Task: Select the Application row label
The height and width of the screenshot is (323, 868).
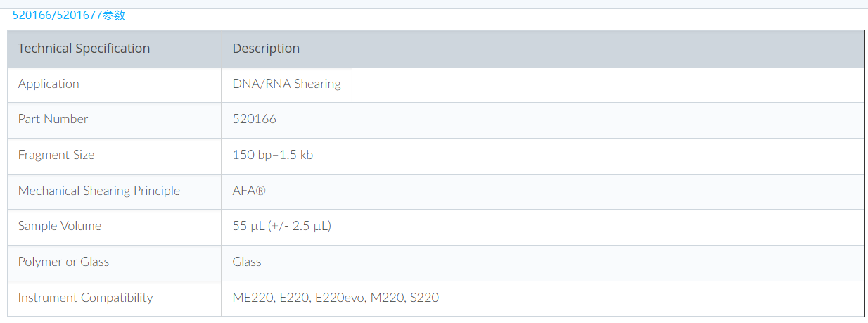Action: [49, 84]
